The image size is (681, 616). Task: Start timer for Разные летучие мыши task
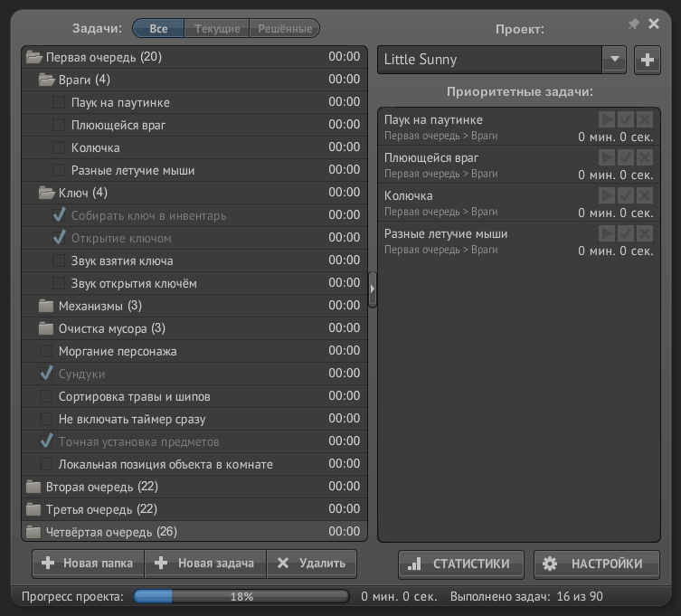point(607,233)
